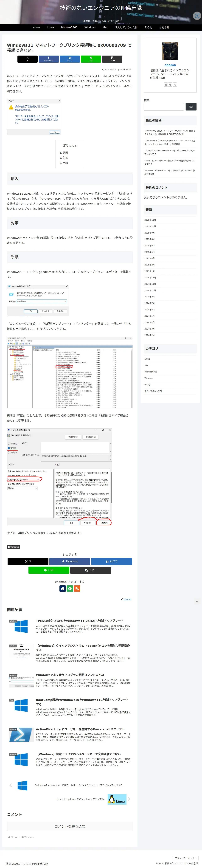Viewport: 202px width, 868px height.
Task: Open the iOS26.0 Safari recent post
Action: click(x=170, y=162)
